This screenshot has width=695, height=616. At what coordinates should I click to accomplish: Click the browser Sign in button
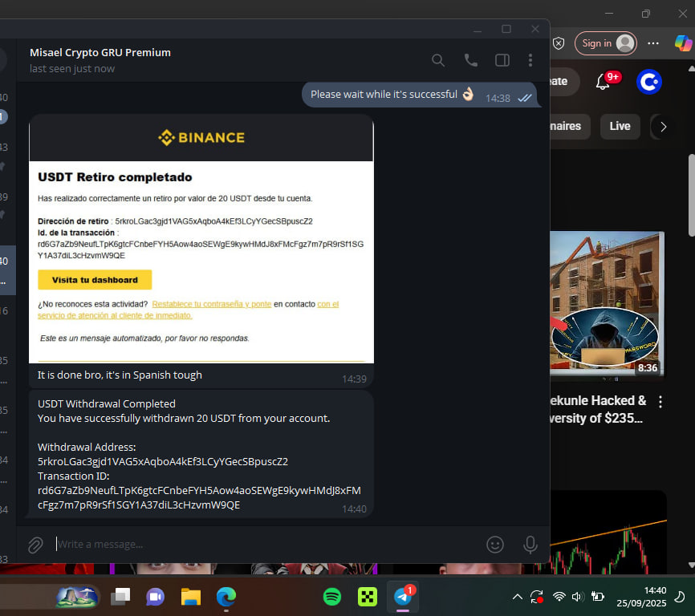[x=605, y=43]
